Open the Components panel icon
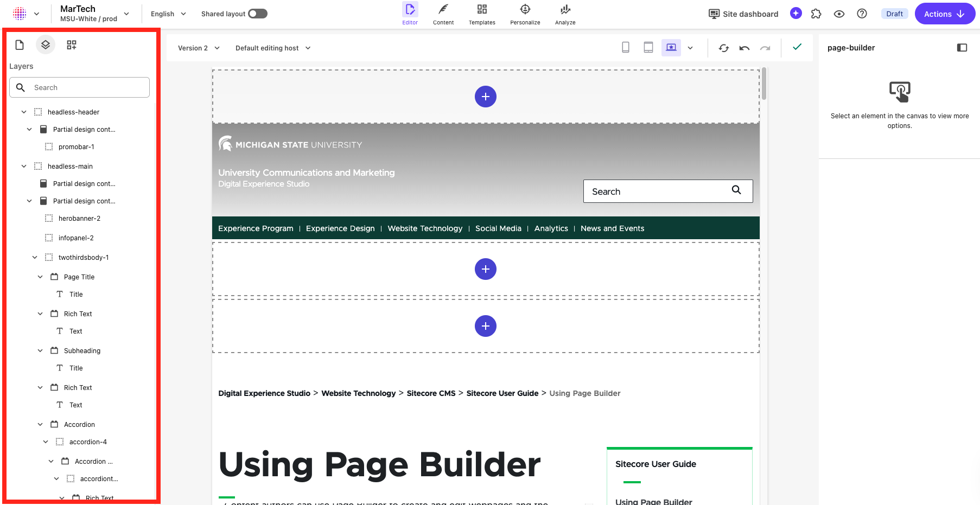Viewport: 980px width, 505px height. point(72,45)
